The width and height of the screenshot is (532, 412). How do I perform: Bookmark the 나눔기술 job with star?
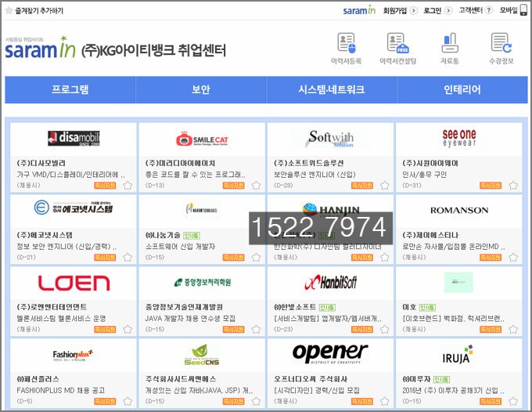(x=256, y=258)
